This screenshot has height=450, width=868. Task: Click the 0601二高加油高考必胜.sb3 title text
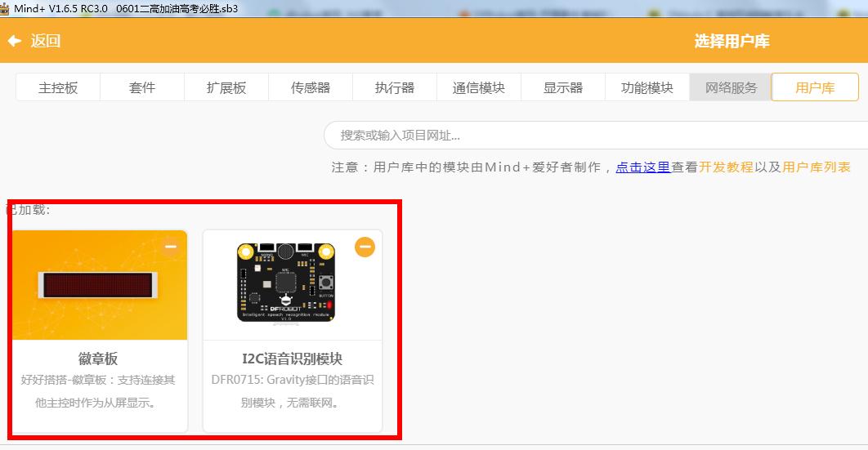click(177, 8)
